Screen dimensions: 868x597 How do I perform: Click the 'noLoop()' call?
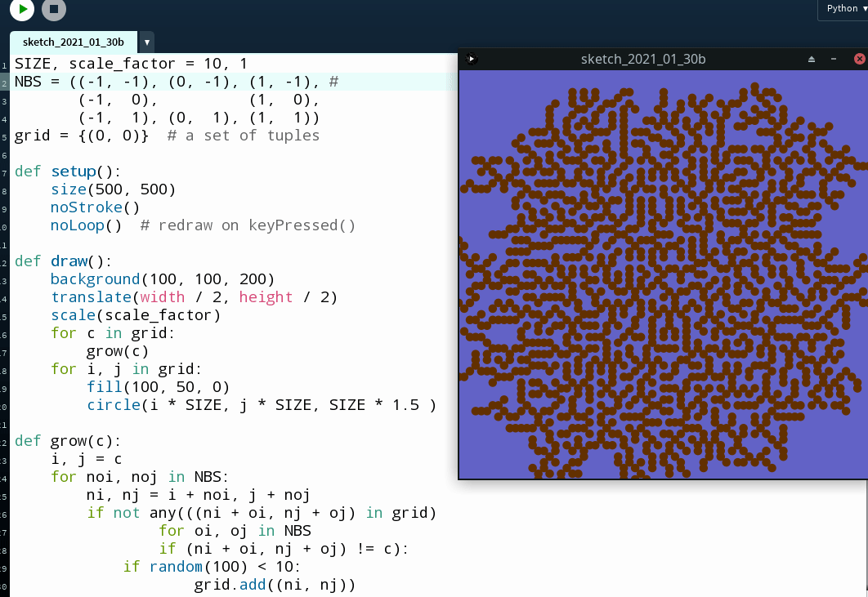(x=86, y=225)
